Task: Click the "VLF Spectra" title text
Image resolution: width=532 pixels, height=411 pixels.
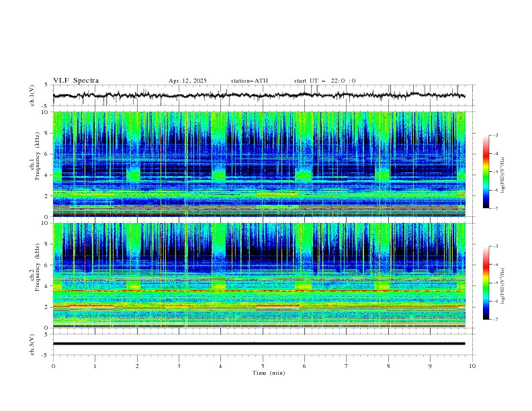Action: (x=76, y=81)
